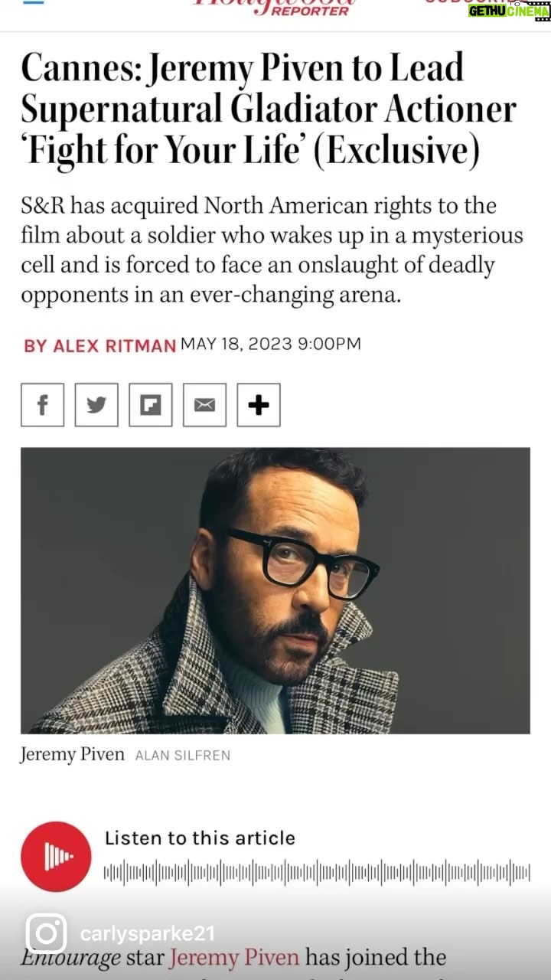
Task: Open more share options plus button
Action: [x=259, y=405]
